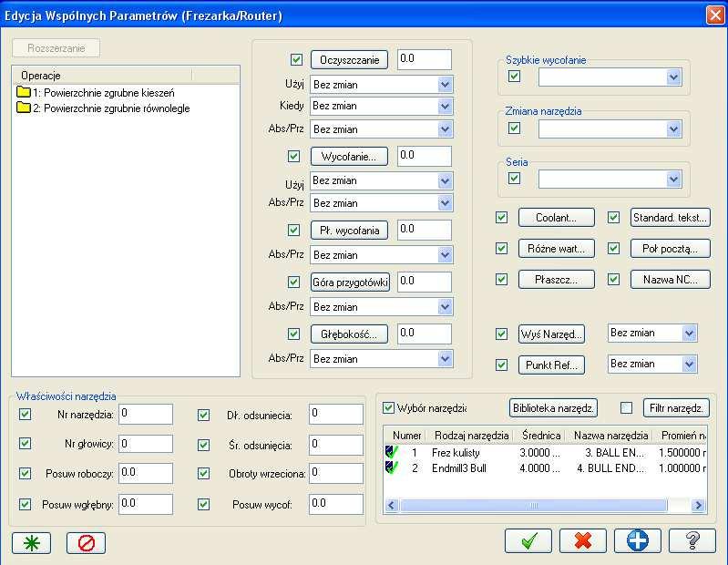Toggle the Seria checkbox
The image size is (728, 565).
(x=514, y=179)
